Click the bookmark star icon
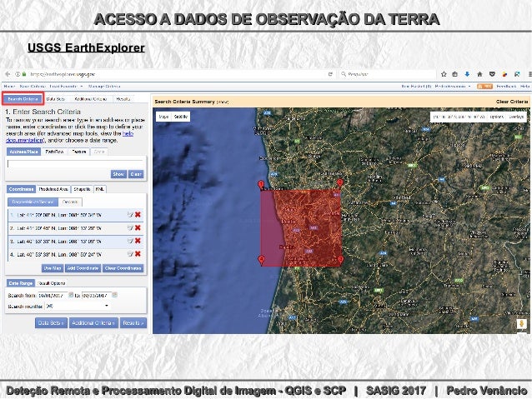The width and height of the screenshot is (532, 399). (x=444, y=74)
